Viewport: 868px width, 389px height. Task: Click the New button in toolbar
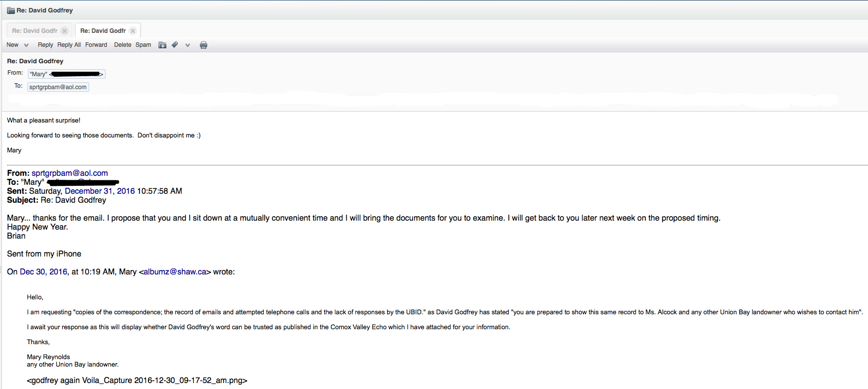(x=12, y=45)
